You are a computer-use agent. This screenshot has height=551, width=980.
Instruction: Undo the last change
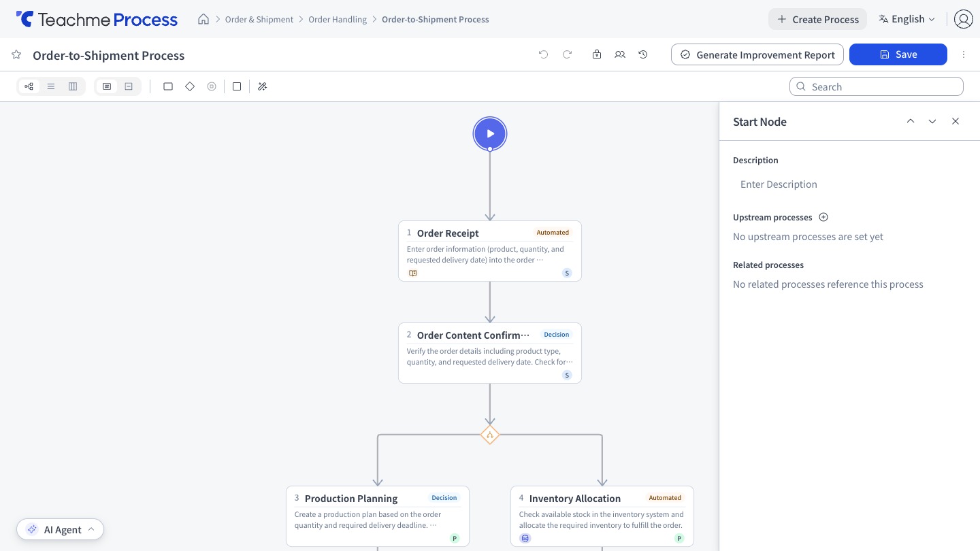(543, 54)
